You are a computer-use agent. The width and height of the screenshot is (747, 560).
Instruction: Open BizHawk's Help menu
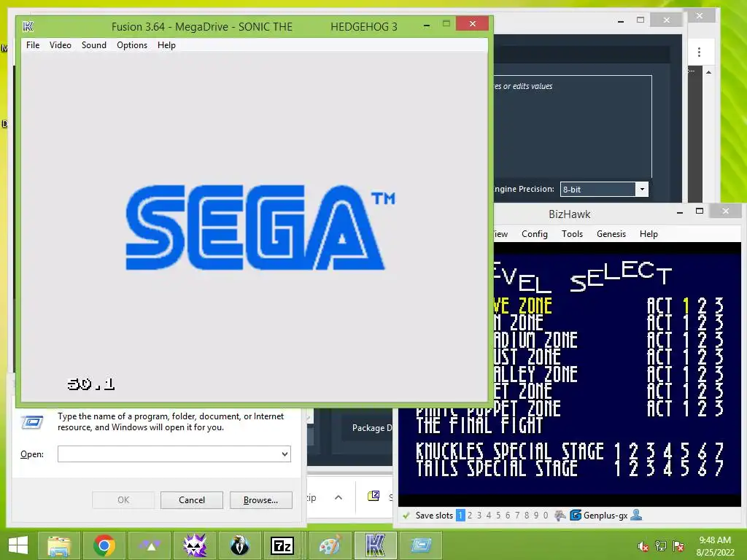649,234
